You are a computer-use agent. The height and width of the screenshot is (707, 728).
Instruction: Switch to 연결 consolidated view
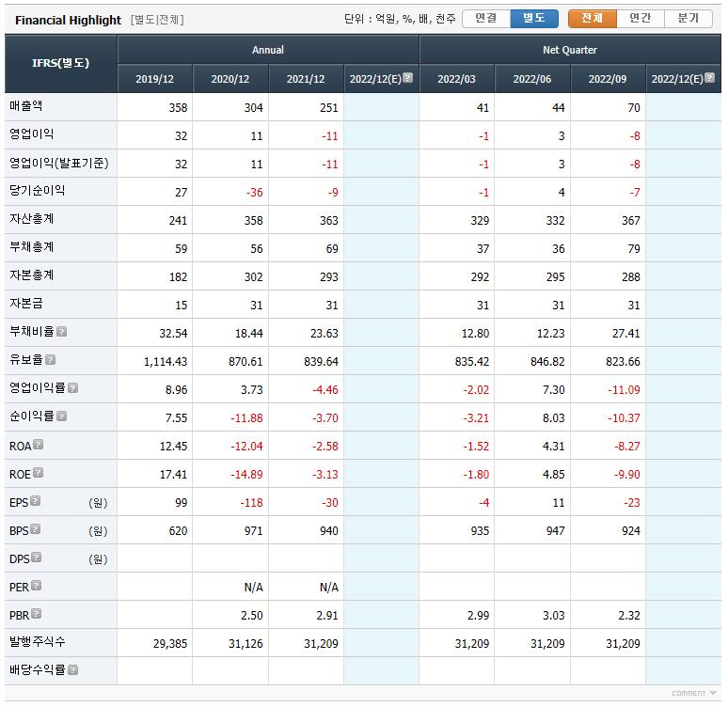point(486,19)
